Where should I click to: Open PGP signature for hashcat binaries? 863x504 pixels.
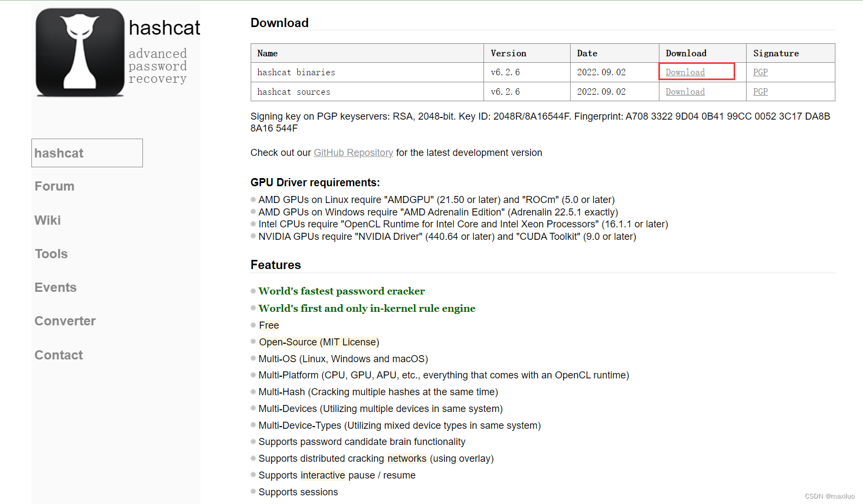tap(760, 72)
